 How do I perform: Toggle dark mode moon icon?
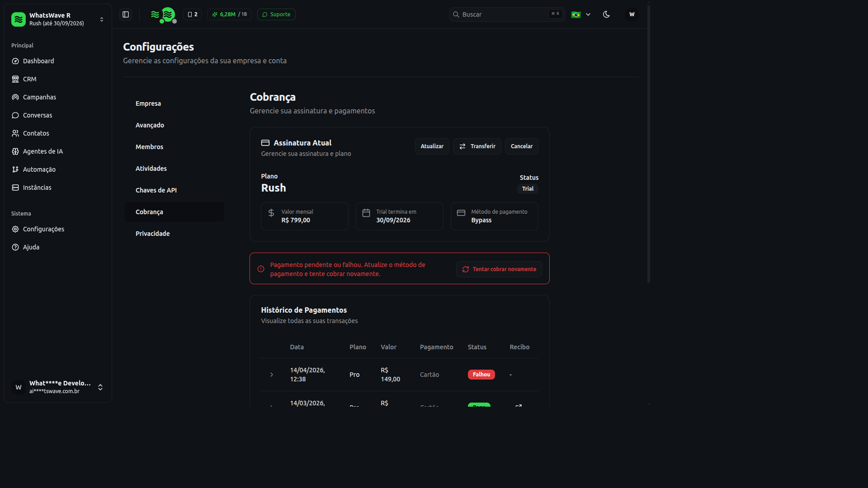coord(607,14)
